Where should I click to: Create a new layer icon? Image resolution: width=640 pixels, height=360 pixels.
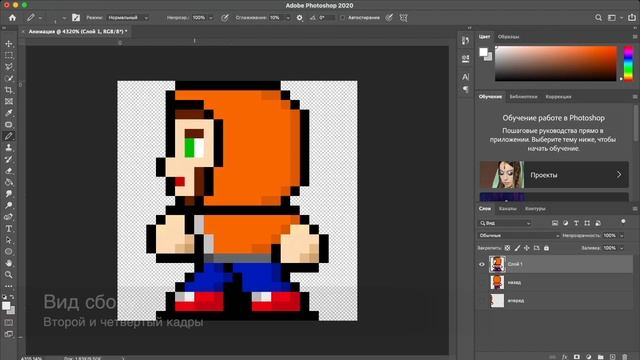[x=613, y=357]
